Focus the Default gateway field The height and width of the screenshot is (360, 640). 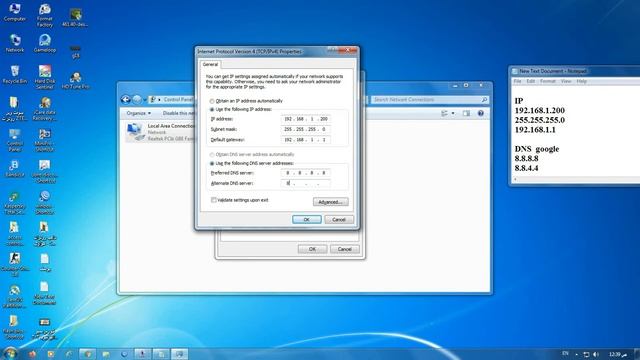[306, 140]
